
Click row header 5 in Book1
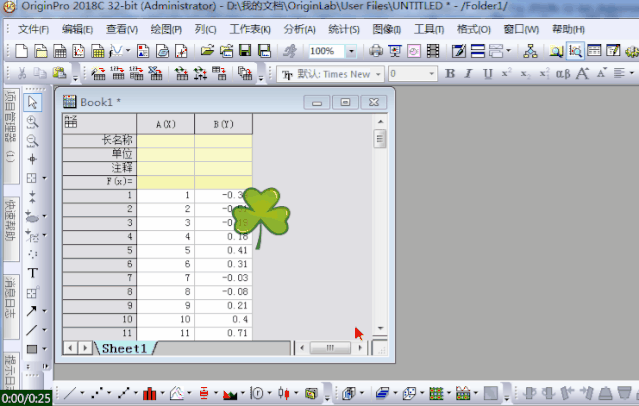[99, 251]
